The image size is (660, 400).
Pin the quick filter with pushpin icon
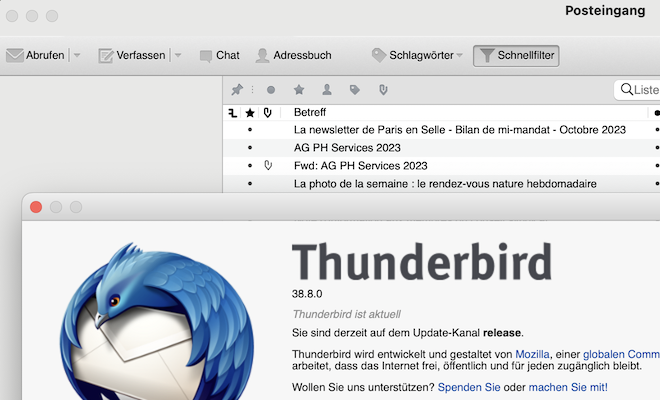(x=237, y=90)
